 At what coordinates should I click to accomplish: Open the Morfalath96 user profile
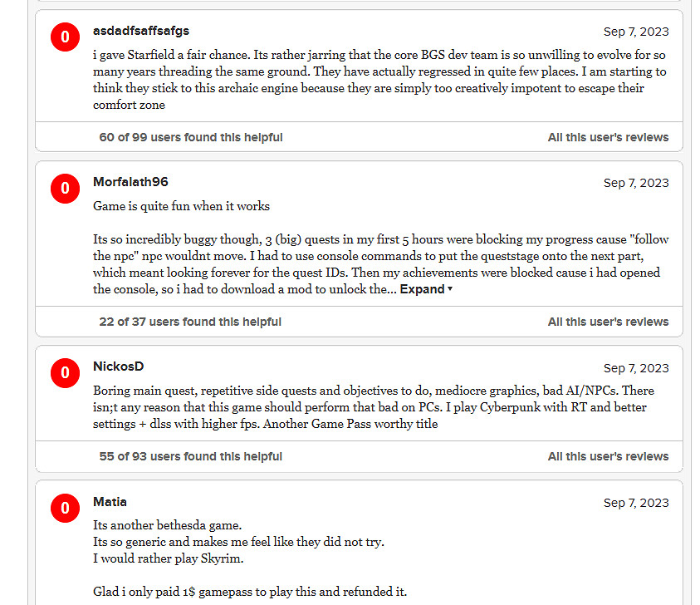tap(130, 182)
